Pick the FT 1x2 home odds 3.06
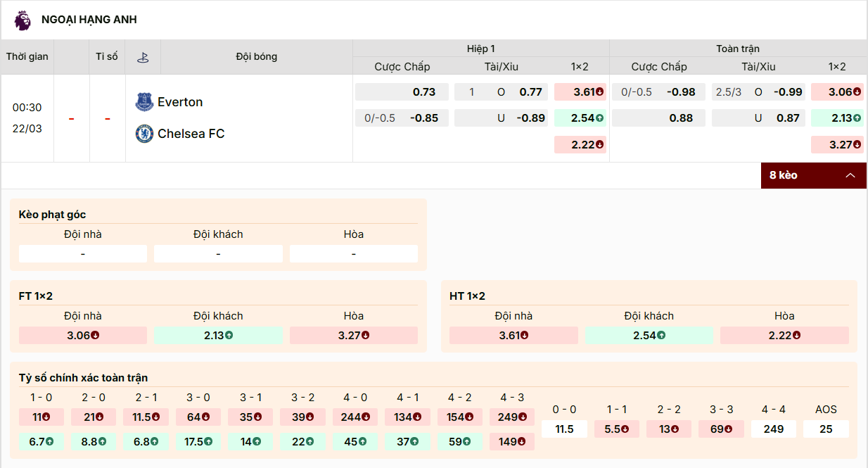 82,335
